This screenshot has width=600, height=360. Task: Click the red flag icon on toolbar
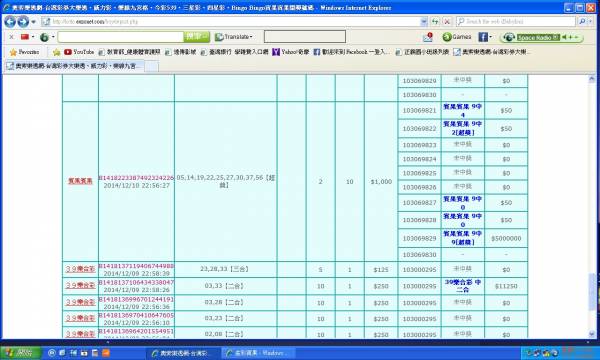(x=25, y=37)
